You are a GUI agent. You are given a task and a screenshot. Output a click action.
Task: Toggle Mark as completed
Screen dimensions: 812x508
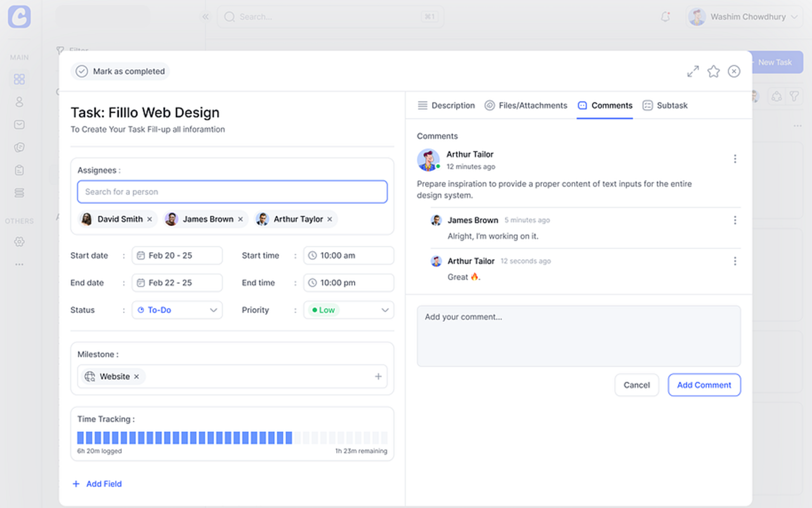pyautogui.click(x=121, y=72)
